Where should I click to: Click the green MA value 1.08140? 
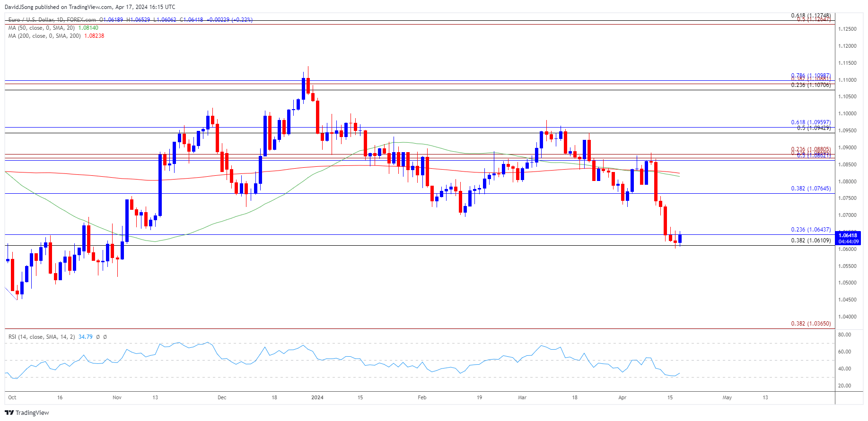[88, 28]
